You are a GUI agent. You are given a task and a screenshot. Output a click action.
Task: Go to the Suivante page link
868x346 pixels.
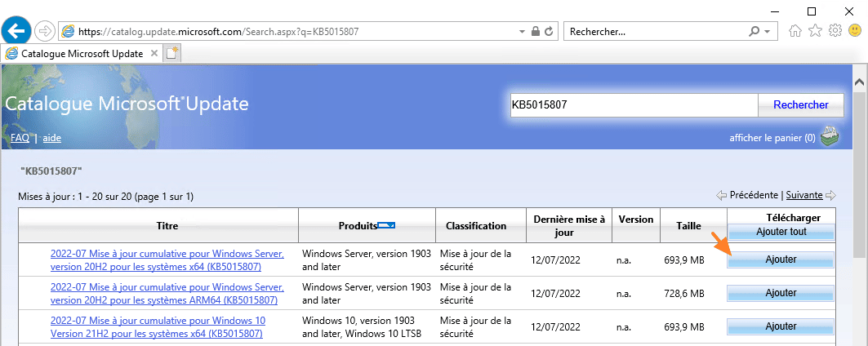coord(804,195)
